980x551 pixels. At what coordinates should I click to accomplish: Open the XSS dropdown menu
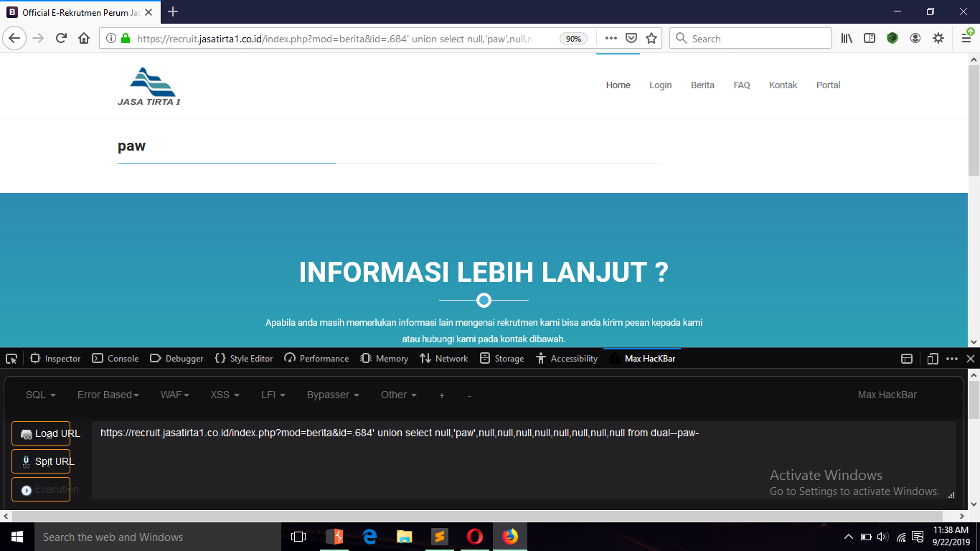pyautogui.click(x=225, y=395)
